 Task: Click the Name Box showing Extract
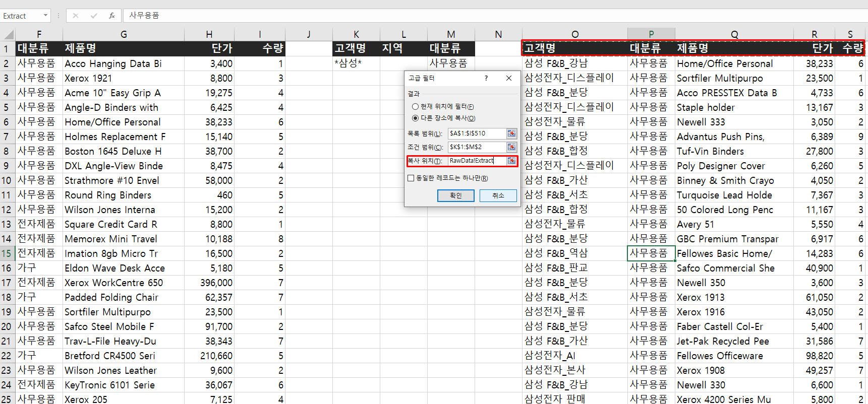[x=21, y=16]
